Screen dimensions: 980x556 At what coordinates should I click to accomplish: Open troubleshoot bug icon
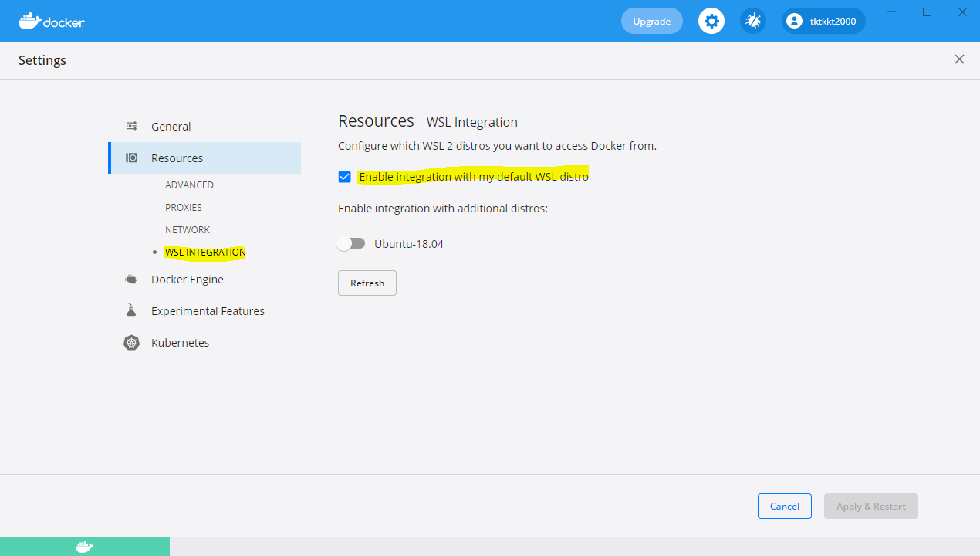tap(753, 21)
